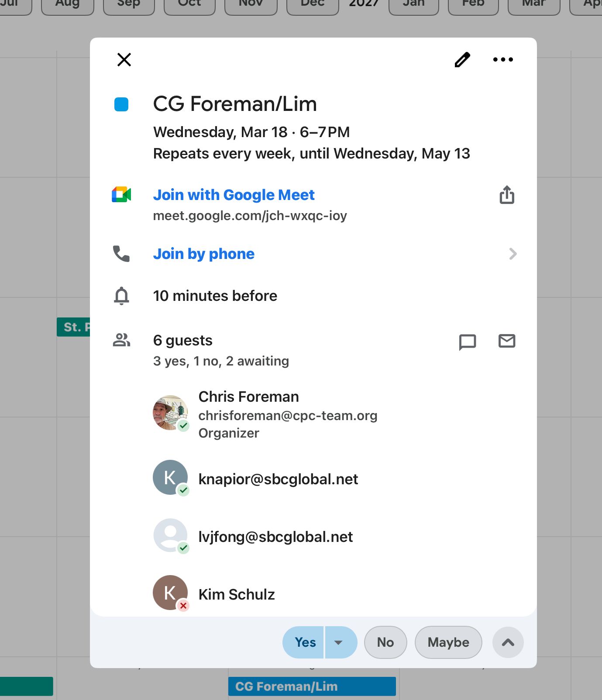Screen dimensions: 602x700
Task: Expand Join by phone chevron
Action: coord(513,254)
